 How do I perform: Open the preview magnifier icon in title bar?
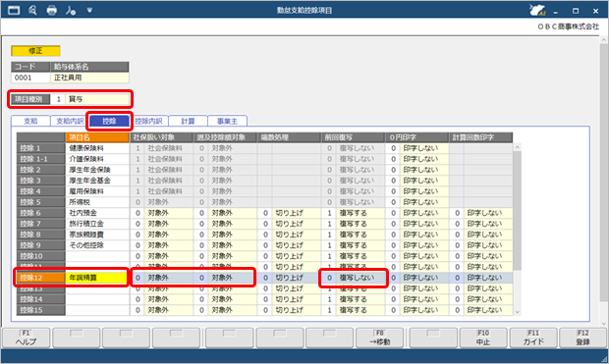click(32, 10)
